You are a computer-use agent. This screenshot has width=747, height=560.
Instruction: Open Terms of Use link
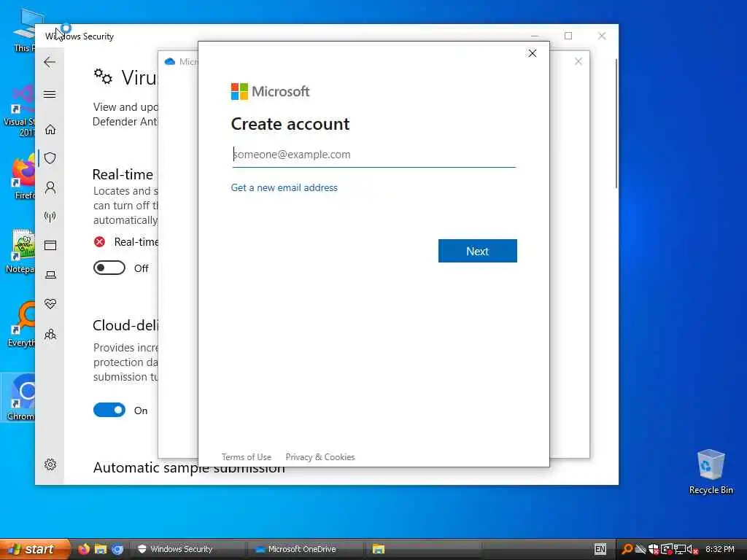tap(247, 457)
